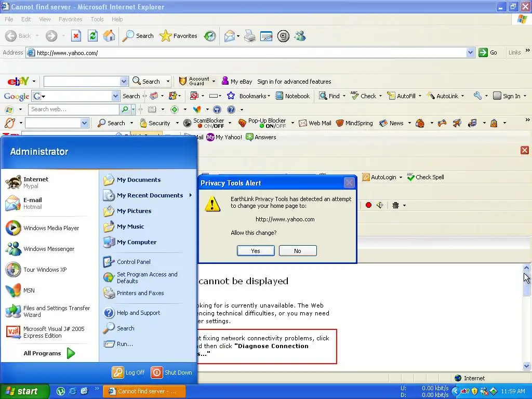The width and height of the screenshot is (532, 399).
Task: Click the Mail envelope icon in IE toolbar
Action: (230, 36)
